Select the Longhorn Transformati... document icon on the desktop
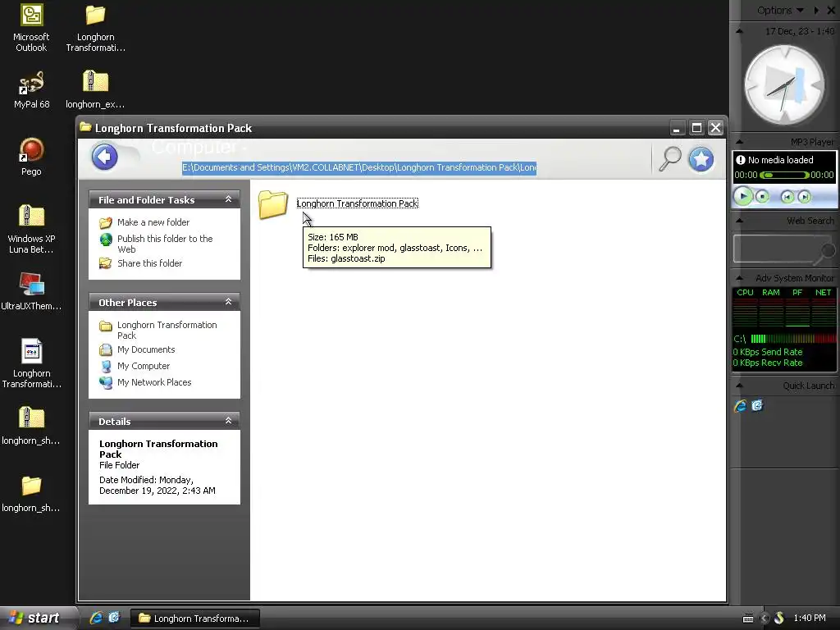Image resolution: width=840 pixels, height=630 pixels. click(31, 351)
